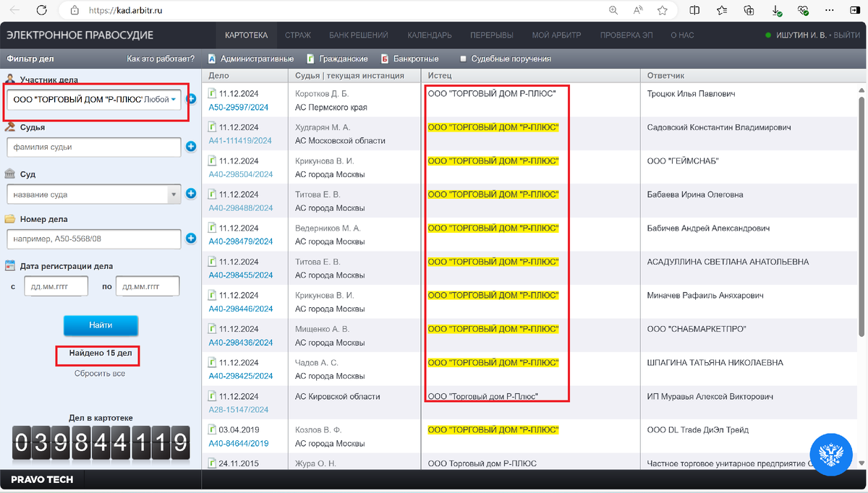Image resolution: width=868 pixels, height=493 pixels.
Task: Click the end date 'по' field
Action: coord(148,286)
